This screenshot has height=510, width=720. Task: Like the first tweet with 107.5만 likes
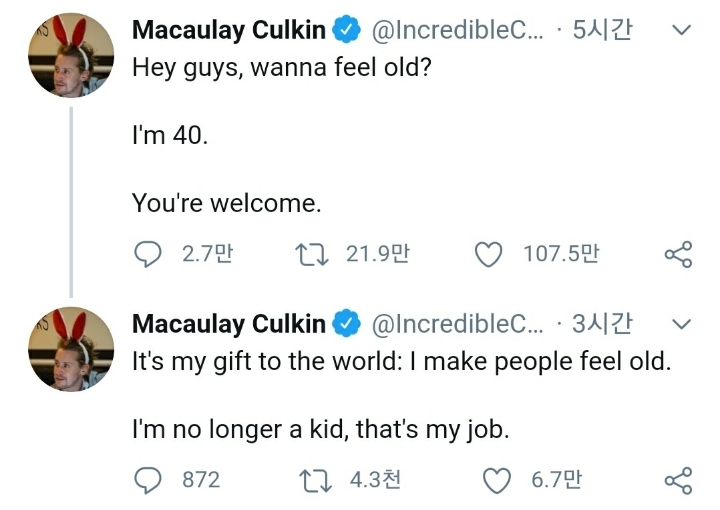[488, 255]
